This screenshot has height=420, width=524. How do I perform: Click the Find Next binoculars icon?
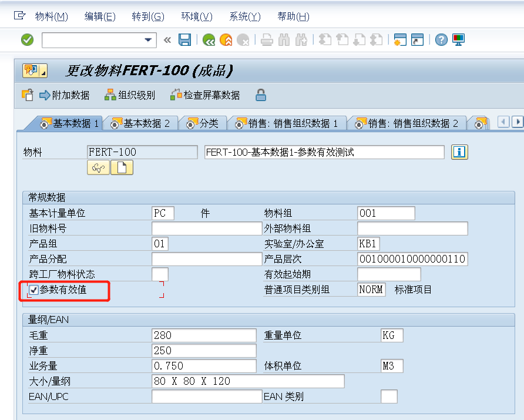point(301,40)
